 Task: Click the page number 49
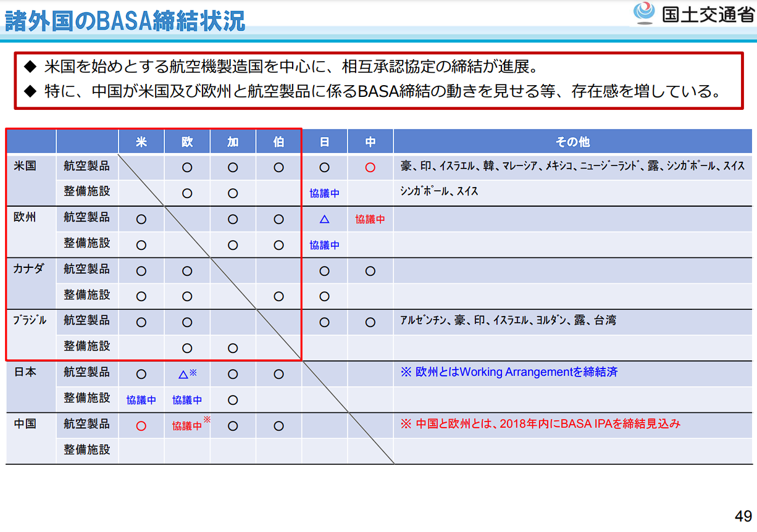[x=743, y=516]
